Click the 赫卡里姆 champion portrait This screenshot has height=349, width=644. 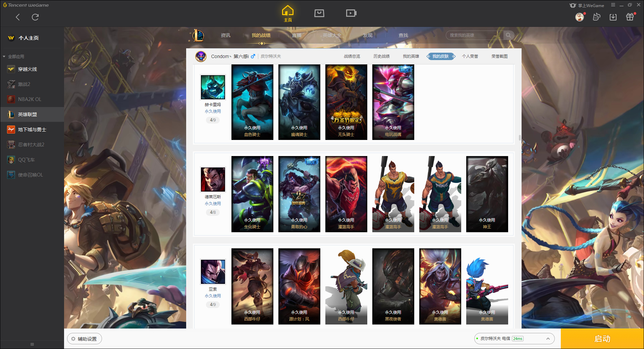tap(213, 87)
